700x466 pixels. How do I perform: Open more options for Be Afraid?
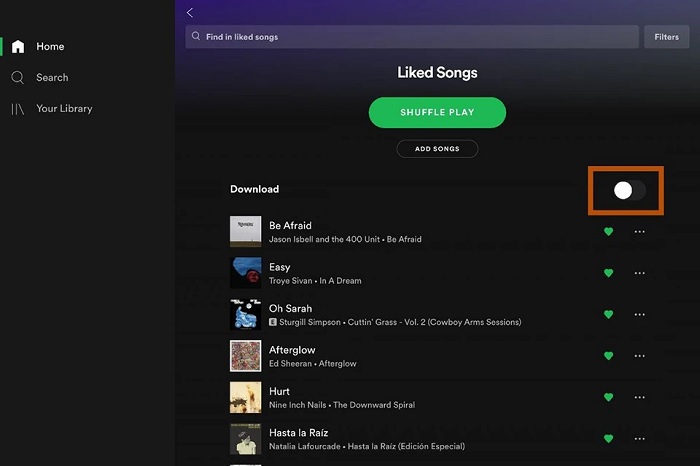pos(639,232)
